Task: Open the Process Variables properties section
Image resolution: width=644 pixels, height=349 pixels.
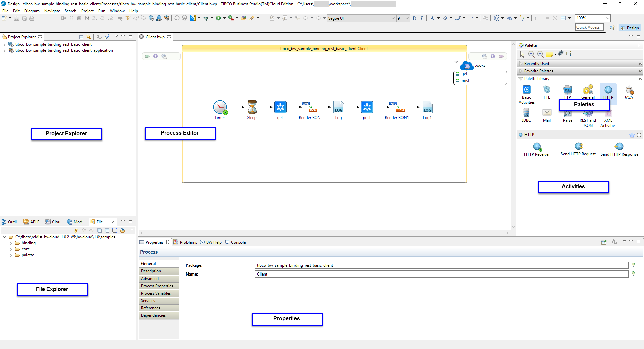Action: coord(156,293)
